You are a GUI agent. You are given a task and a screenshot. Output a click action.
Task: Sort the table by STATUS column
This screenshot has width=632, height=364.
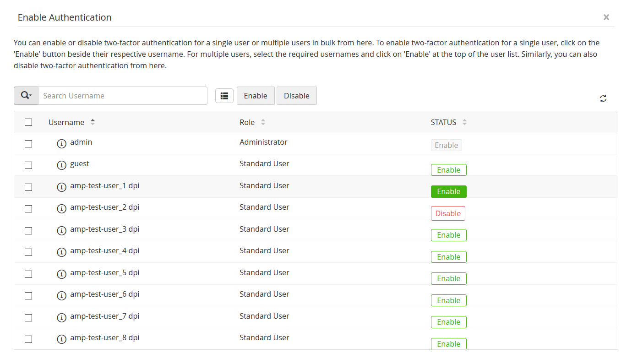(464, 122)
